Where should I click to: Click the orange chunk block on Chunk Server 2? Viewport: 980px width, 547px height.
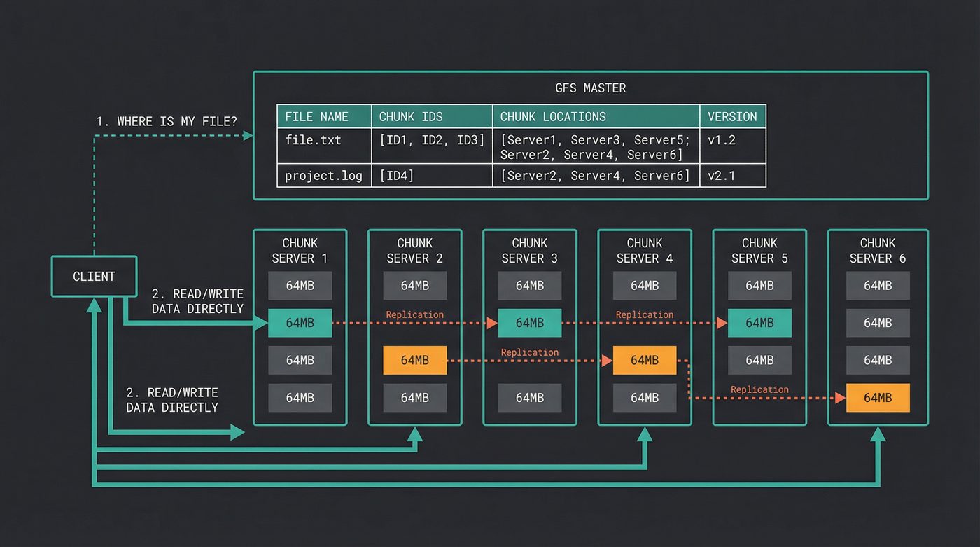(x=415, y=360)
